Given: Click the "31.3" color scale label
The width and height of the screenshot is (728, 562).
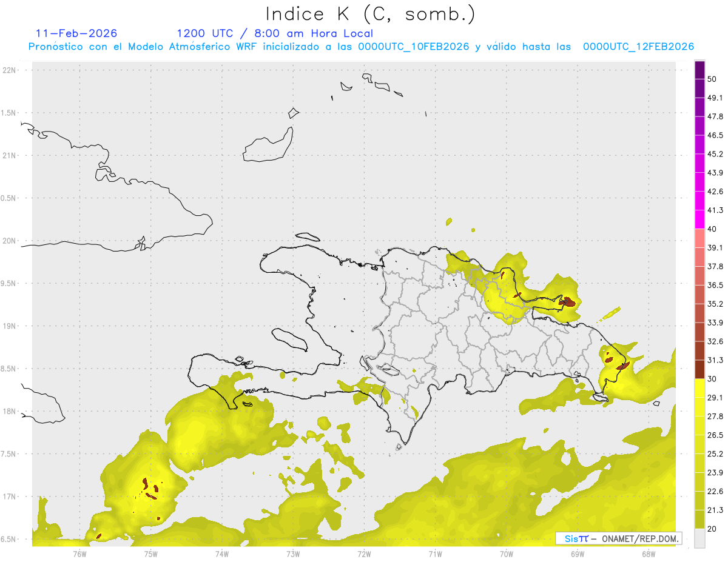Looking at the screenshot, I should point(716,360).
